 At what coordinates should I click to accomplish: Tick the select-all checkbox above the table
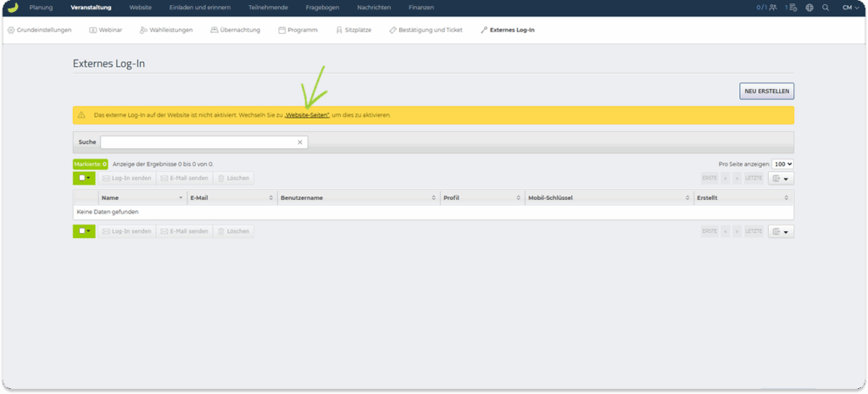tap(81, 179)
